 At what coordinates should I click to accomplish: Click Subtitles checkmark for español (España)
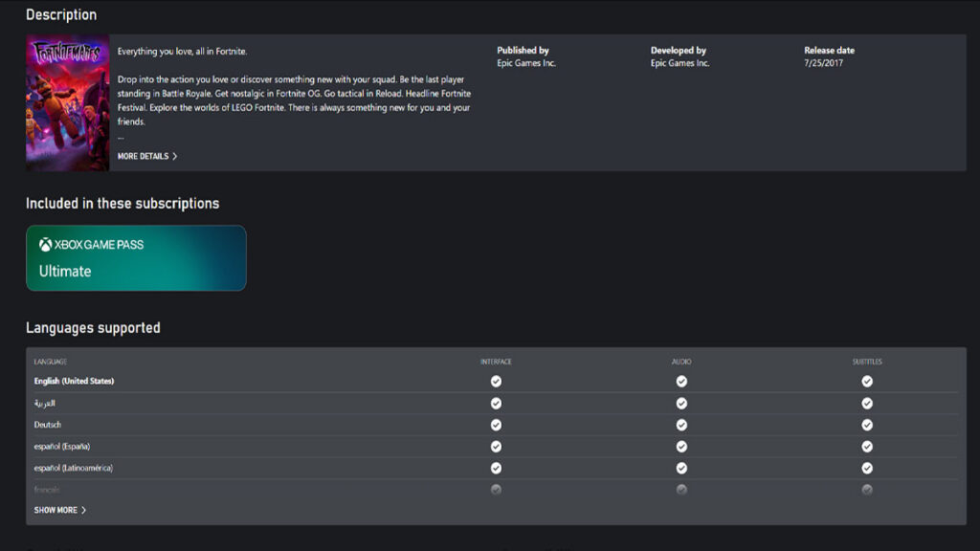tap(867, 447)
